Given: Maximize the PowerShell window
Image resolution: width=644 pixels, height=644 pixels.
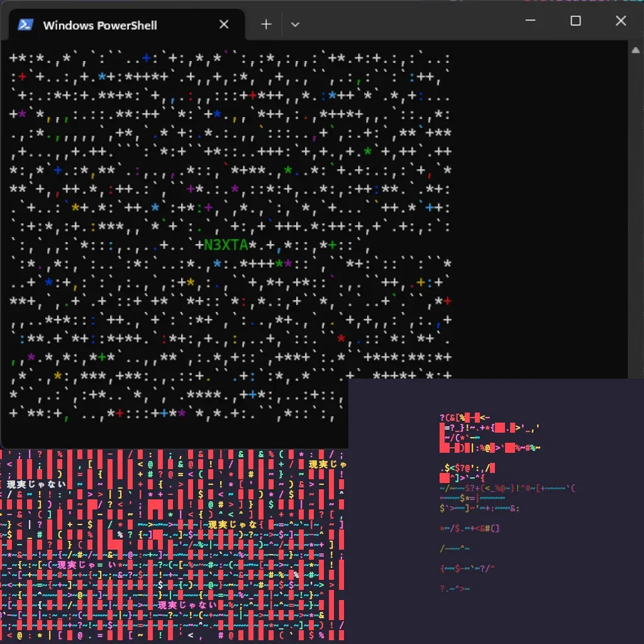Looking at the screenshot, I should tap(575, 21).
